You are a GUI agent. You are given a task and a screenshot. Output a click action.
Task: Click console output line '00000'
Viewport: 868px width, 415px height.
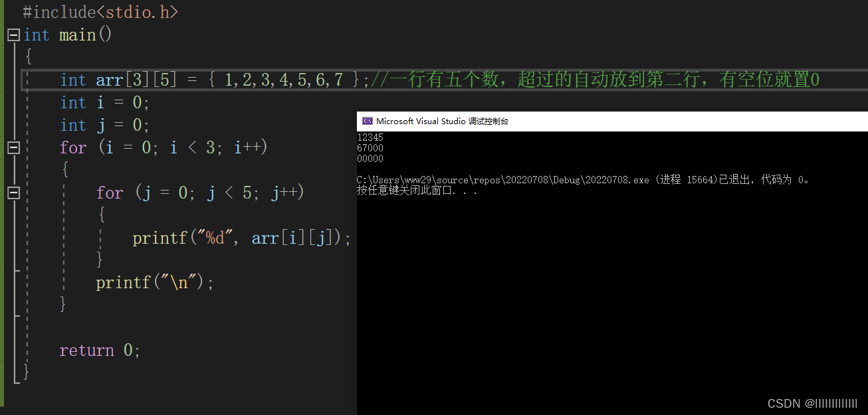coord(370,159)
